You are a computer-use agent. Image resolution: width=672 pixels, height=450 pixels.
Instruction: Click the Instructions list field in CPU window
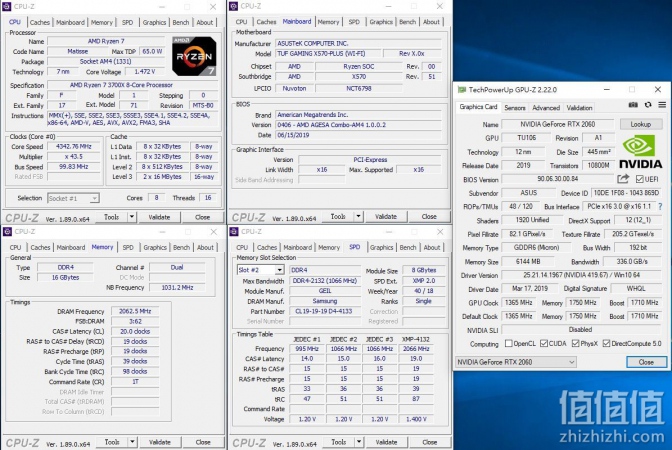coord(133,119)
